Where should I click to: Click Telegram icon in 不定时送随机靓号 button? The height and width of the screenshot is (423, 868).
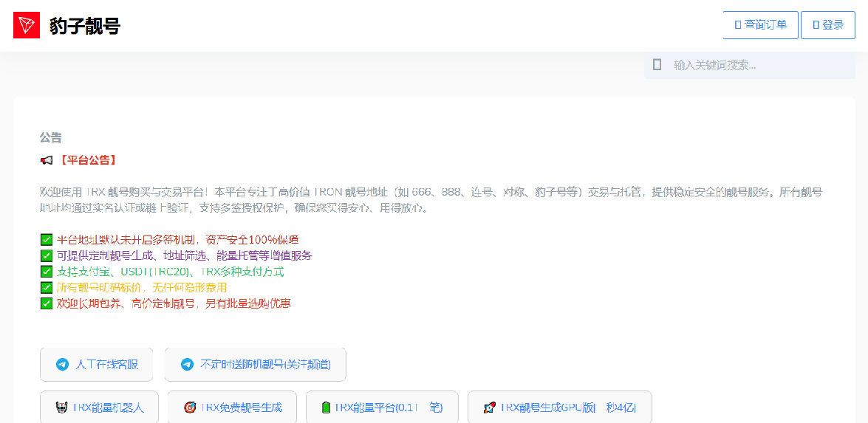tap(187, 365)
